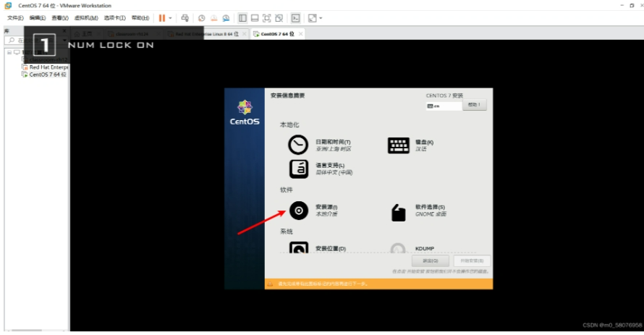Screen dimensions: 644x335
Task: Select Red Hat Enterprise in library tree
Action: tap(45, 67)
